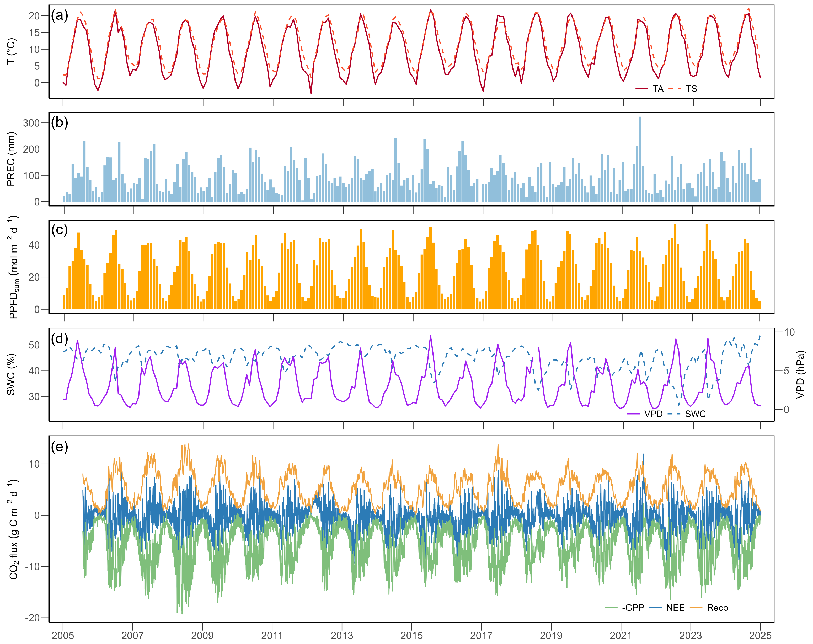This screenshot has height=644, width=813.
Task: Click the 2025 x-axis tick label
Action: click(760, 635)
